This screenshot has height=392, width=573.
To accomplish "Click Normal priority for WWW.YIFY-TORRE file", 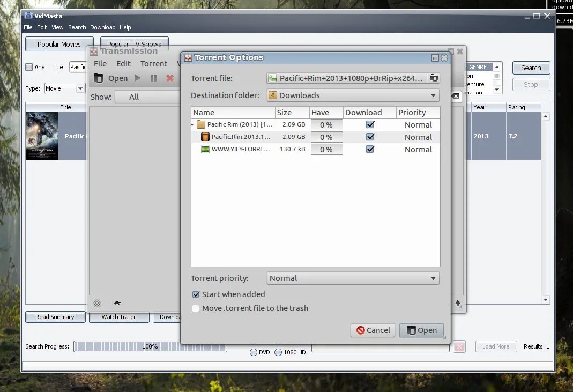I will pyautogui.click(x=418, y=150).
